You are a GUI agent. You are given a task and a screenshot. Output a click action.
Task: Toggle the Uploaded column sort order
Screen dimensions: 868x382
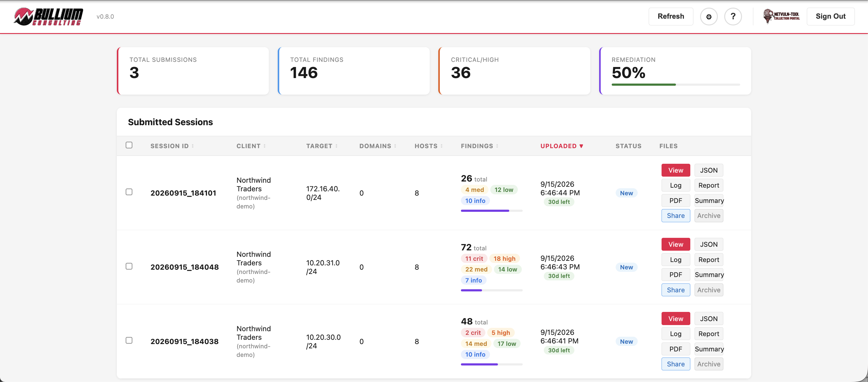tap(562, 146)
